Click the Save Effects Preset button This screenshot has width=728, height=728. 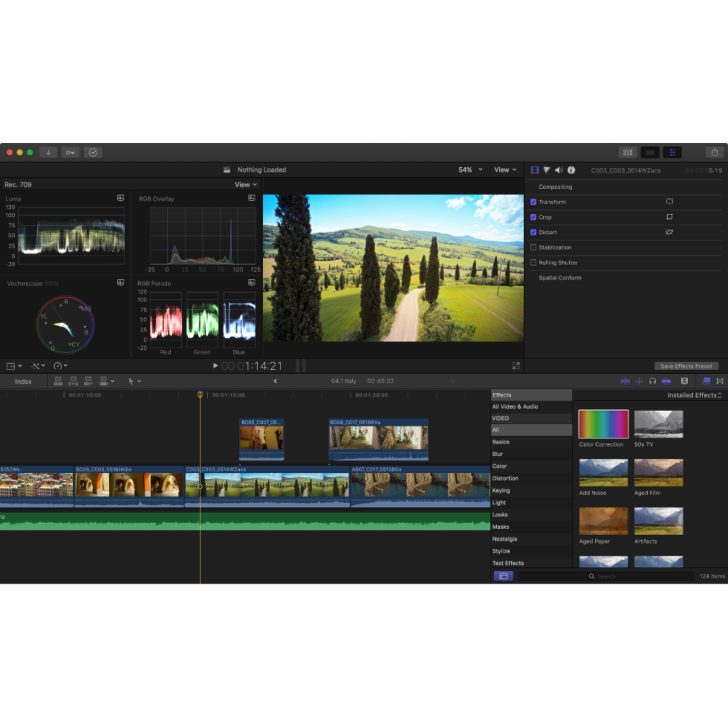tap(686, 366)
